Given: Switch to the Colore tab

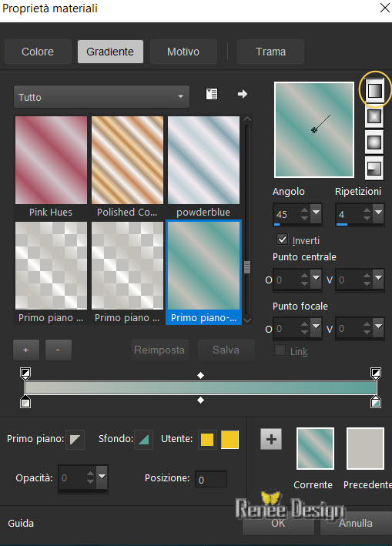Looking at the screenshot, I should 38,52.
